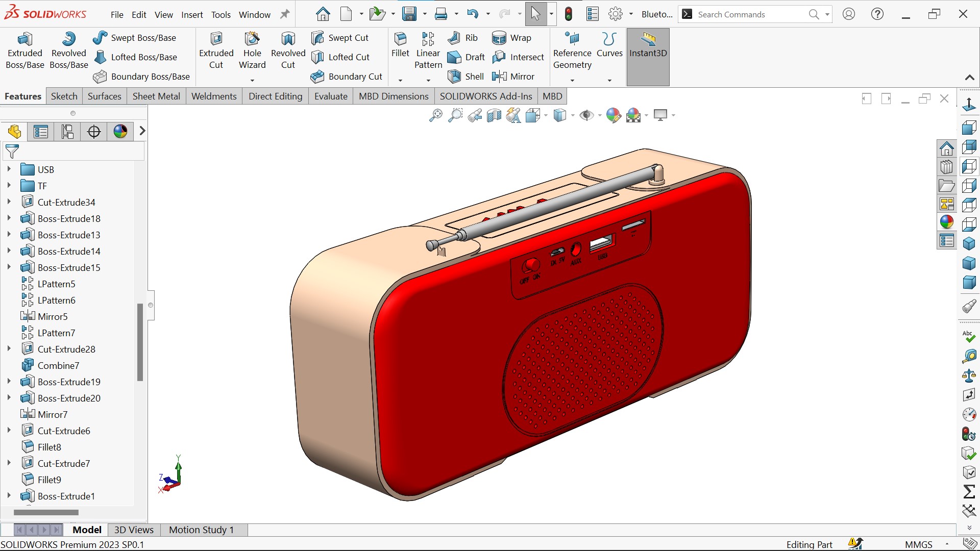The width and height of the screenshot is (980, 551).
Task: Click the Hole Wizard icon
Action: click(252, 50)
